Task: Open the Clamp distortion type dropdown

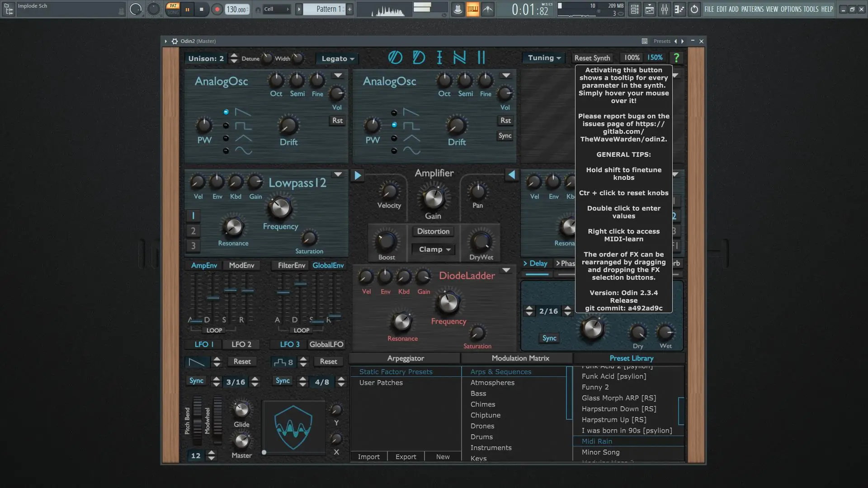Action: tap(434, 249)
